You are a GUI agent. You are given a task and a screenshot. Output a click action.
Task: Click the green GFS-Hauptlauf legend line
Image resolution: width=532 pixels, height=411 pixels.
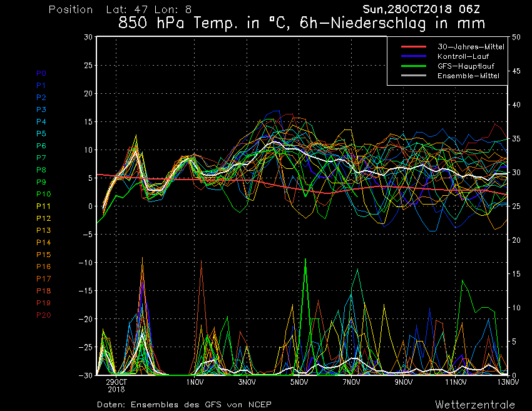414,66
